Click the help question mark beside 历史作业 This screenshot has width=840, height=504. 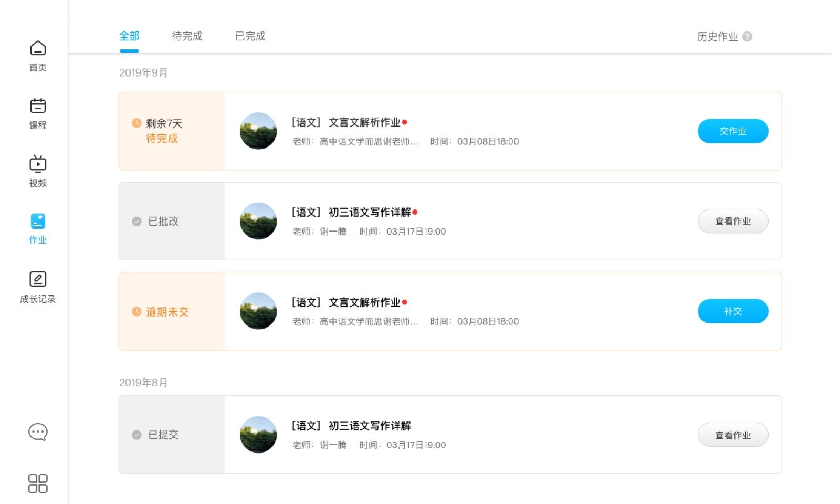tap(748, 37)
